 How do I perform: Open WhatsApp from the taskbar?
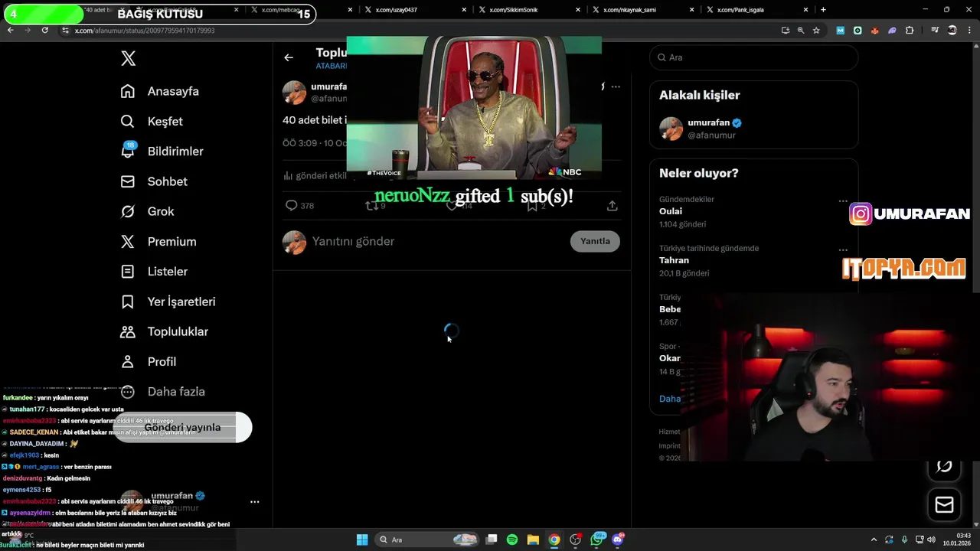pos(596,540)
